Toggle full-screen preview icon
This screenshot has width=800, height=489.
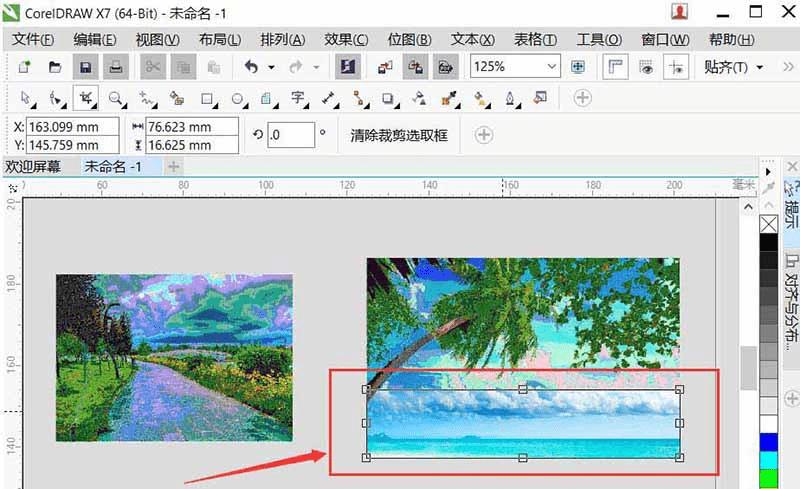tap(578, 67)
